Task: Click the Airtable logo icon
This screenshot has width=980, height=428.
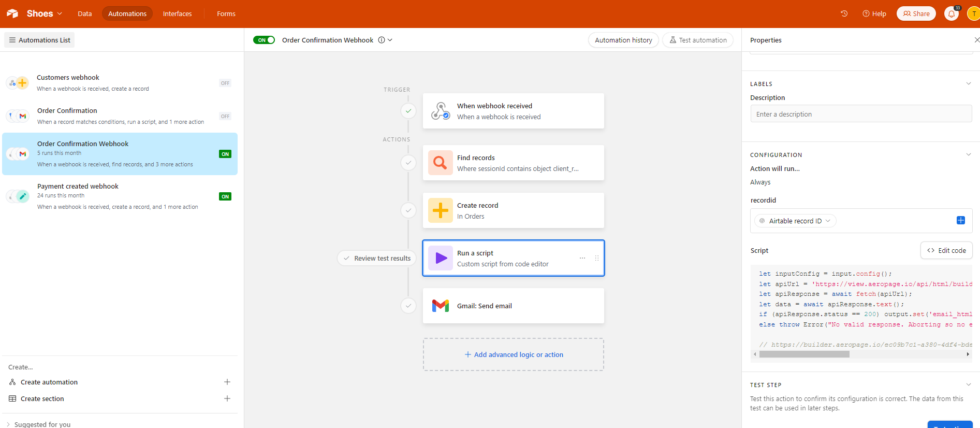Action: tap(12, 13)
